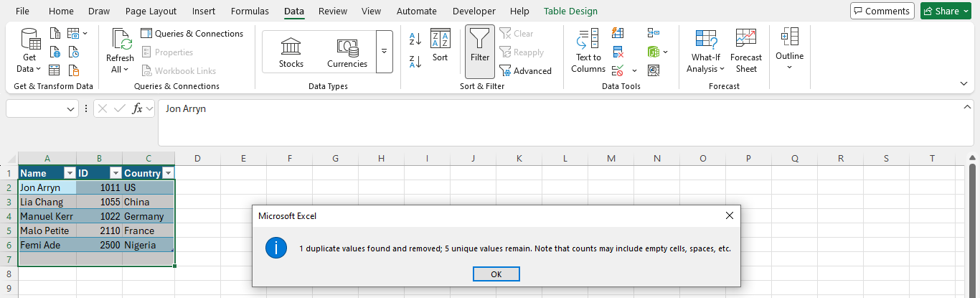Open the Table Design tab
This screenshot has width=980, height=298.
570,11
